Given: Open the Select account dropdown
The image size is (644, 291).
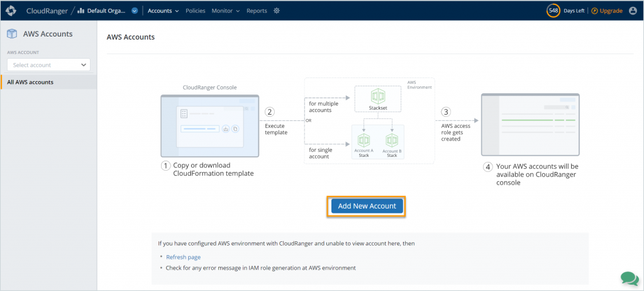Looking at the screenshot, I should (48, 65).
